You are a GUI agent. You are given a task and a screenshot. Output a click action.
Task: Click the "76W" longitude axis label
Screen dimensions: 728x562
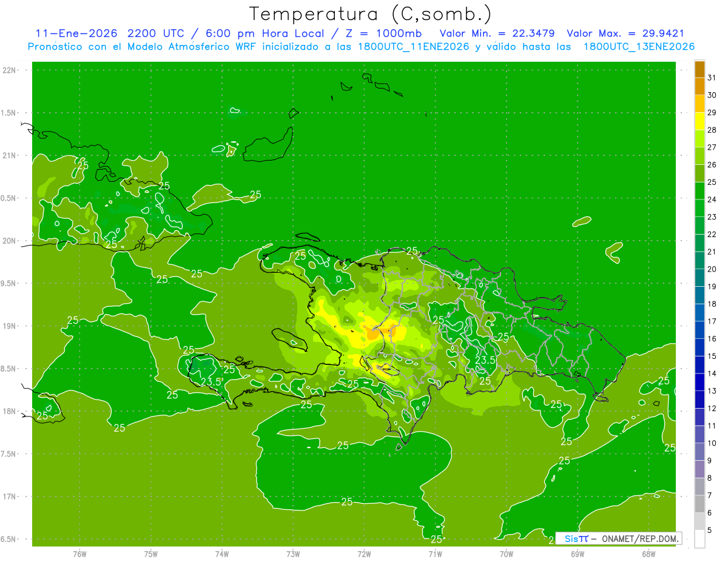(79, 554)
